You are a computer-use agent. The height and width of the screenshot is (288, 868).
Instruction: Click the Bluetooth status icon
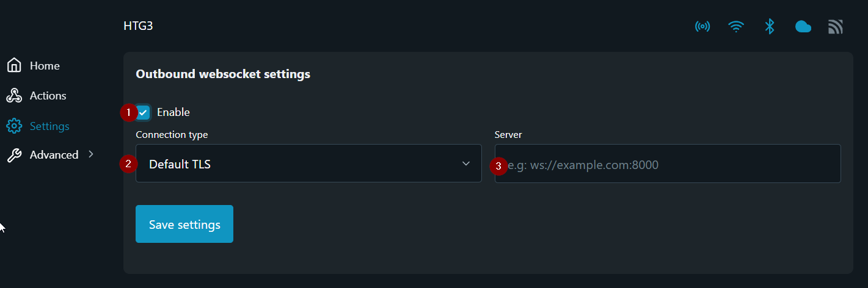[x=770, y=27]
